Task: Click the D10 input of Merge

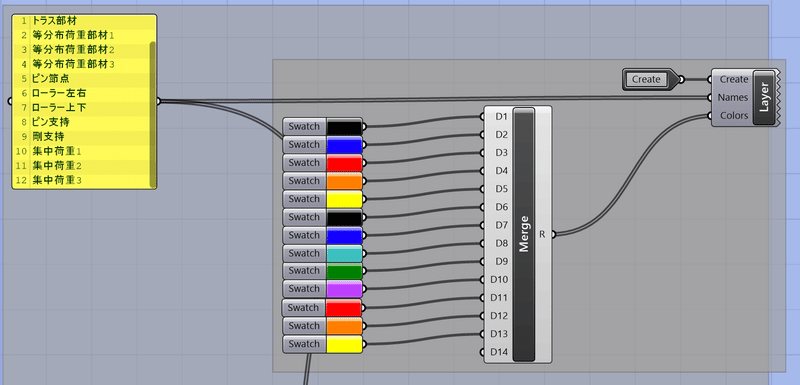Action: tap(499, 279)
